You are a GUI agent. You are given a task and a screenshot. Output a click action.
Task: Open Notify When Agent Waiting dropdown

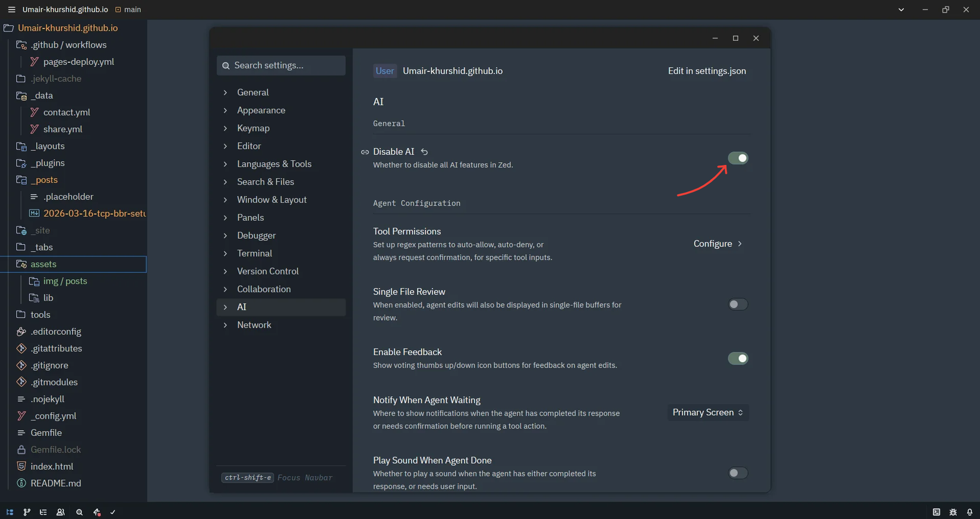(708, 412)
